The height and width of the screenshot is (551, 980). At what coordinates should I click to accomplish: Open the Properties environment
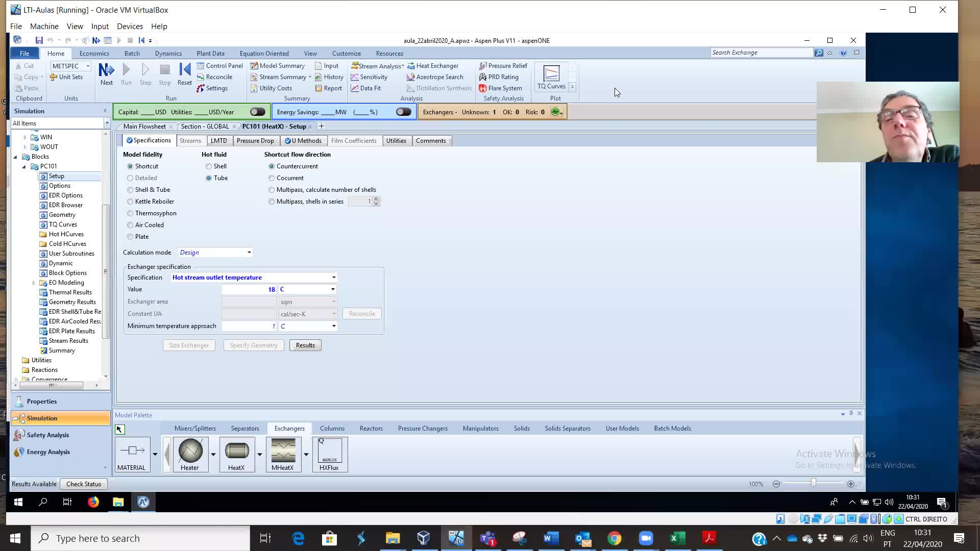point(61,402)
